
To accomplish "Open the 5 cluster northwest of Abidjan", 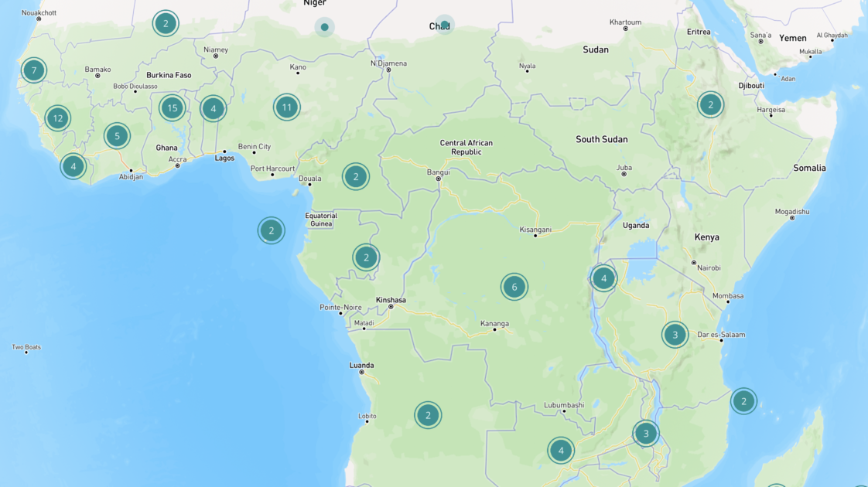I will tap(118, 136).
